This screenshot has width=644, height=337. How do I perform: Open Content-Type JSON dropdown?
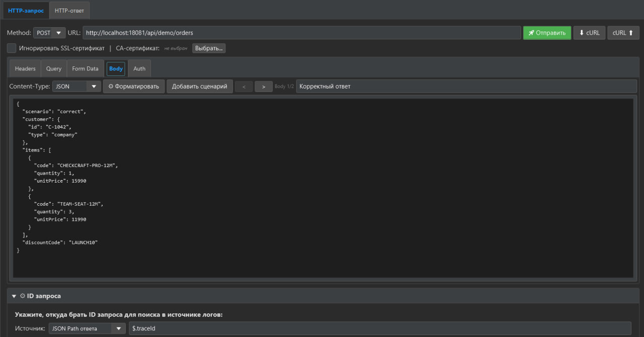[76, 87]
